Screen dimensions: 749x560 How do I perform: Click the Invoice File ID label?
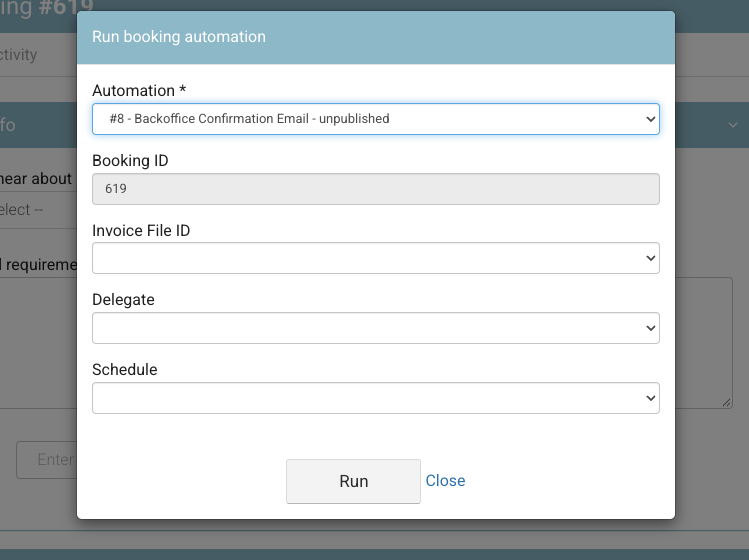pyautogui.click(x=141, y=230)
